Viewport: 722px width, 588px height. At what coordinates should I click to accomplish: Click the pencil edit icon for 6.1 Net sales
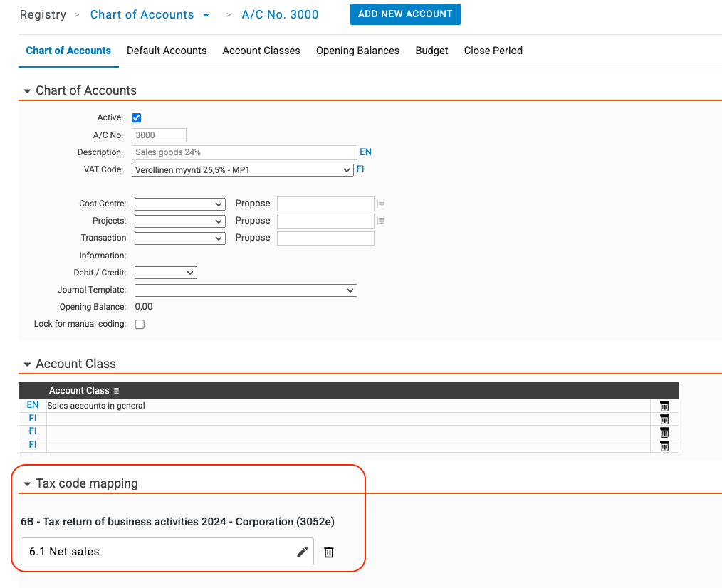pyautogui.click(x=303, y=552)
